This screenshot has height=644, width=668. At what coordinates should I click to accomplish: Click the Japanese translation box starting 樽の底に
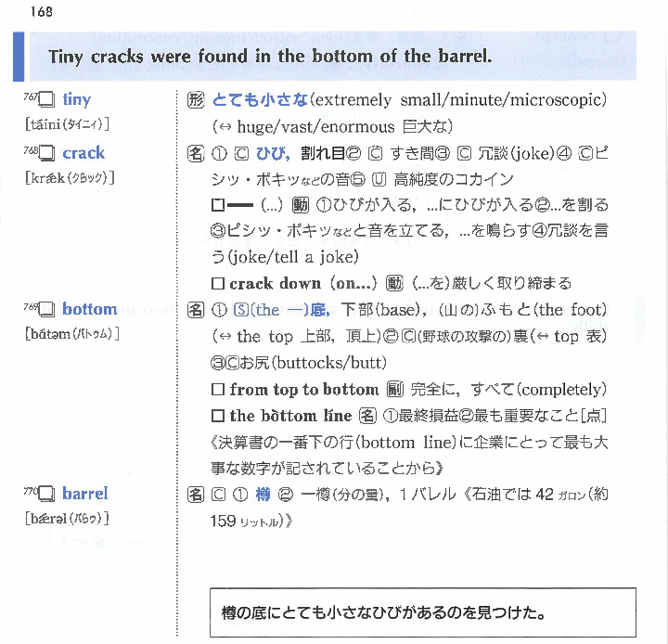(x=422, y=612)
